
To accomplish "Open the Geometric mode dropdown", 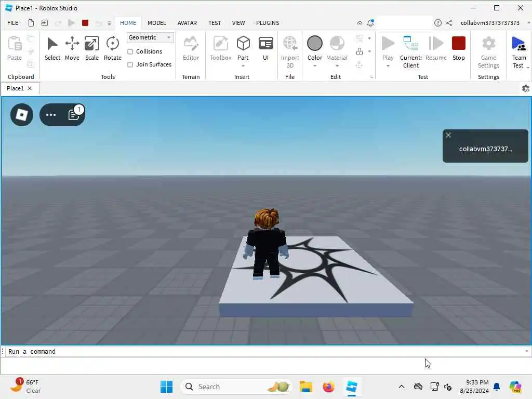I will pyautogui.click(x=150, y=37).
